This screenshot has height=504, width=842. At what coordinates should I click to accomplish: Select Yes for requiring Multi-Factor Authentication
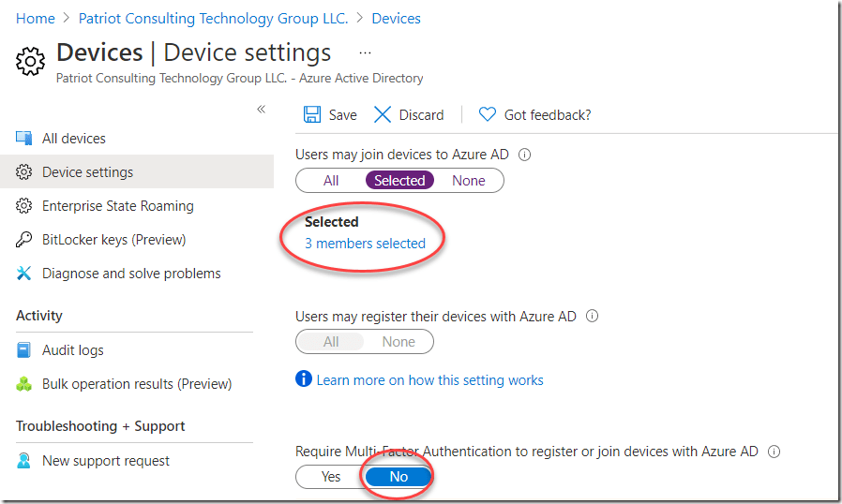[x=331, y=477]
